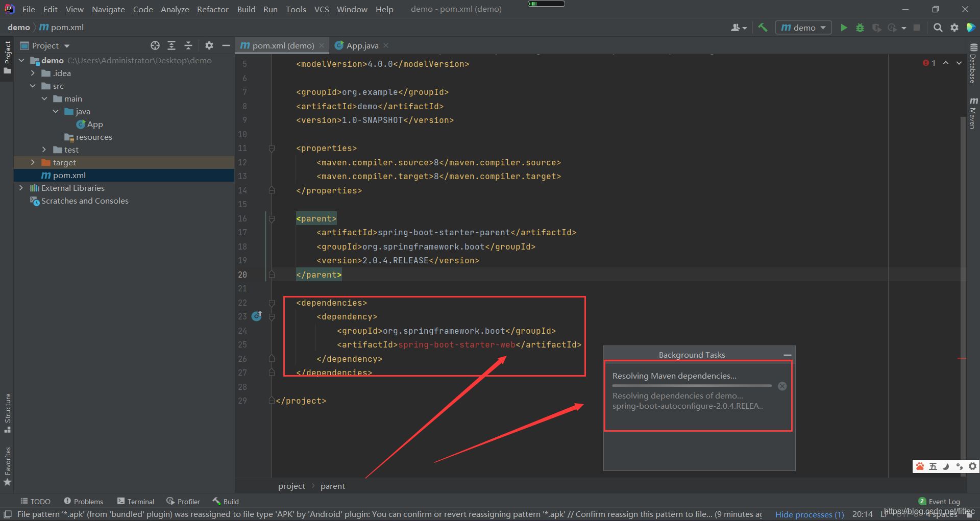This screenshot has height=521, width=980.
Task: Open IDE settings gear in toolbar
Action: [x=954, y=28]
